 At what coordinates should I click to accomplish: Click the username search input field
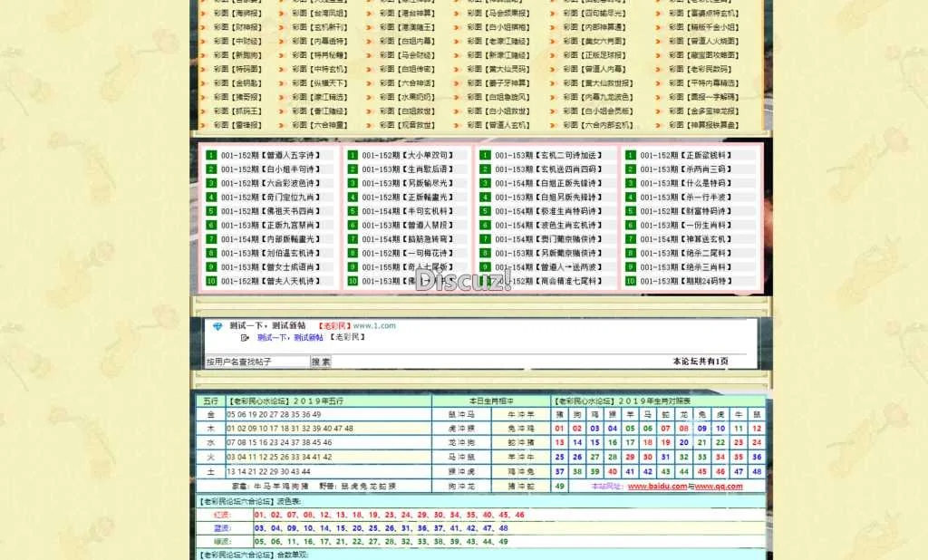click(257, 362)
